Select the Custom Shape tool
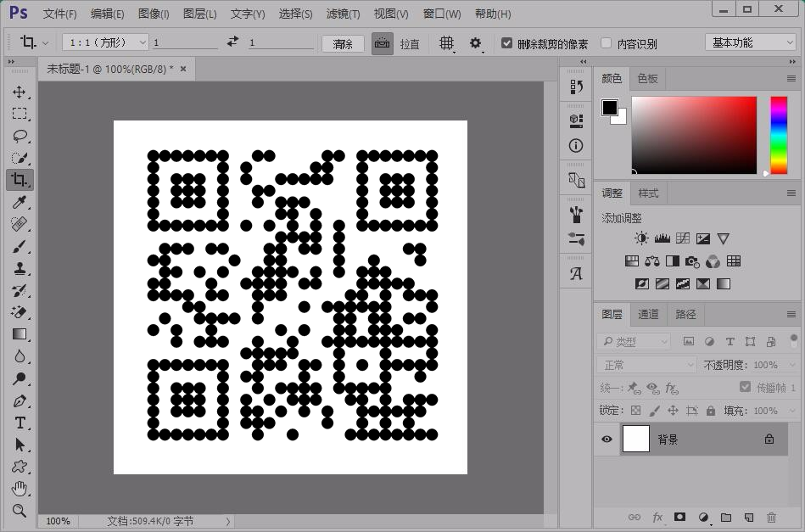The image size is (805, 532). [20, 467]
